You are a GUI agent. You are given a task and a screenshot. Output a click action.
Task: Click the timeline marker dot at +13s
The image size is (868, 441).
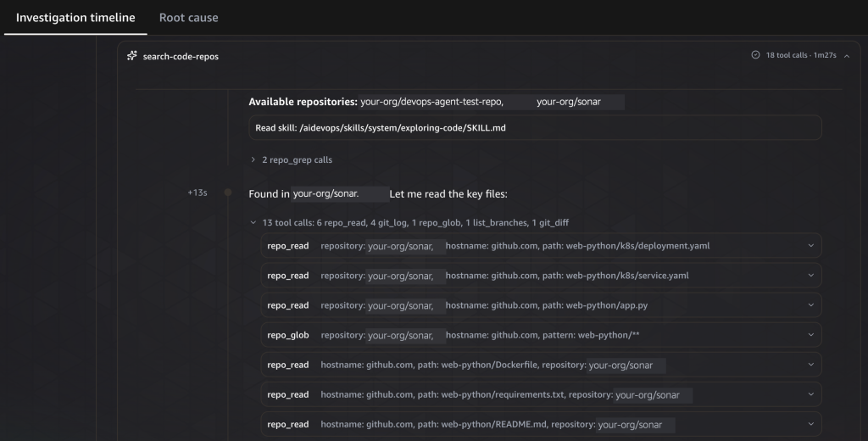(227, 193)
